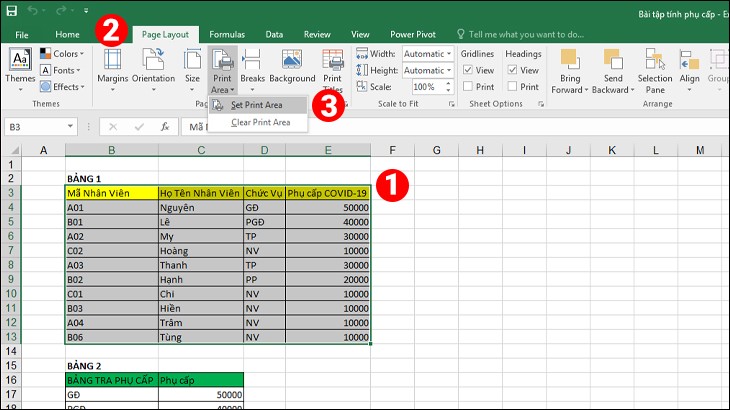
Task: Click the Select All corner triangle
Action: tap(14, 150)
